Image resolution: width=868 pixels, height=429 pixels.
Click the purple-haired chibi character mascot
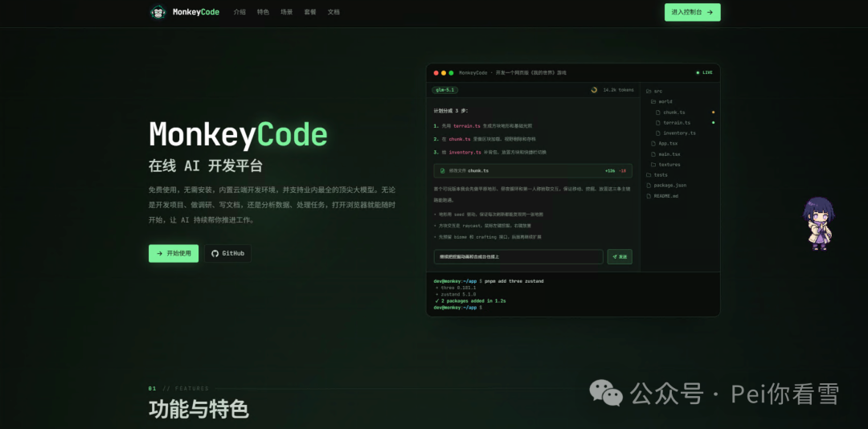pyautogui.click(x=819, y=223)
